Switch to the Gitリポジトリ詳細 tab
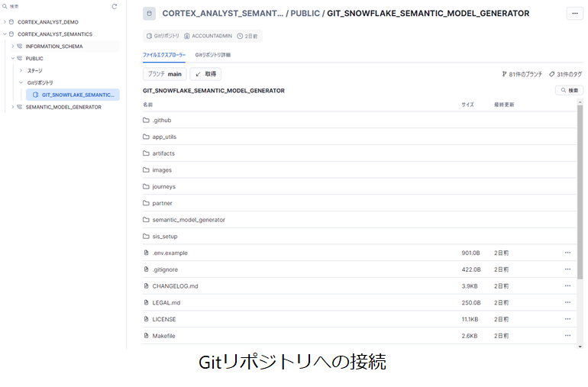588x387 pixels. tap(212, 55)
